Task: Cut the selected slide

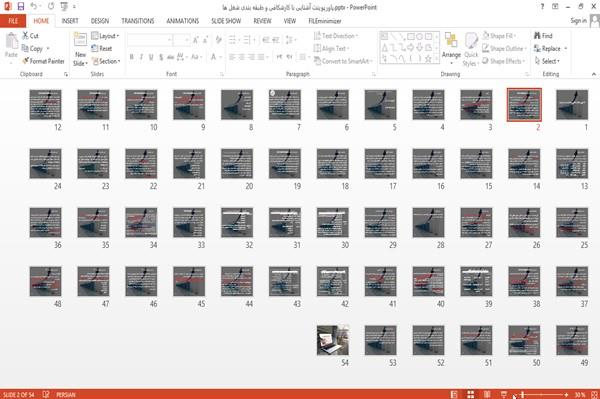Action: point(30,36)
